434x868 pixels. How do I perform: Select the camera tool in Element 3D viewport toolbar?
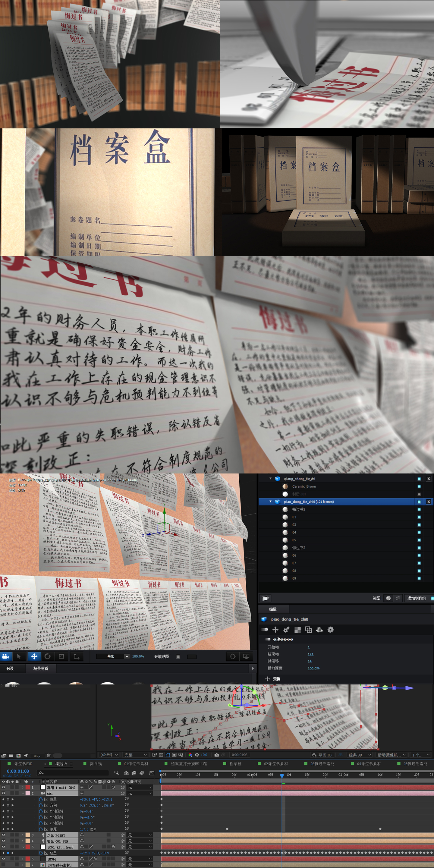click(6, 656)
